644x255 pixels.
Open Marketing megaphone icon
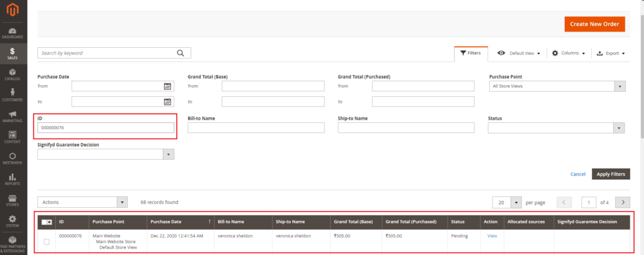[x=13, y=116]
